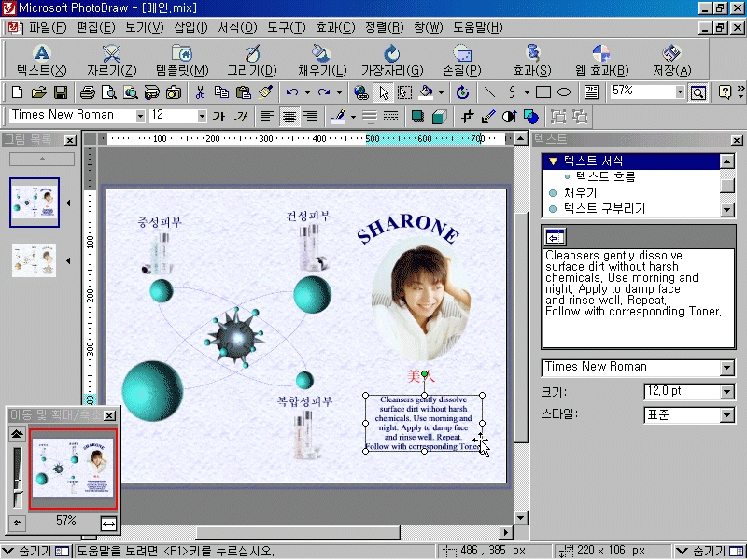Open the 보기(V) menu

tap(145, 28)
